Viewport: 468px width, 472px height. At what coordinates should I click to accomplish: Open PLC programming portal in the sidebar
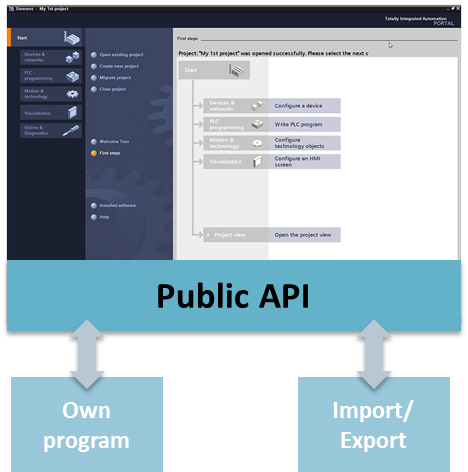click(x=51, y=76)
